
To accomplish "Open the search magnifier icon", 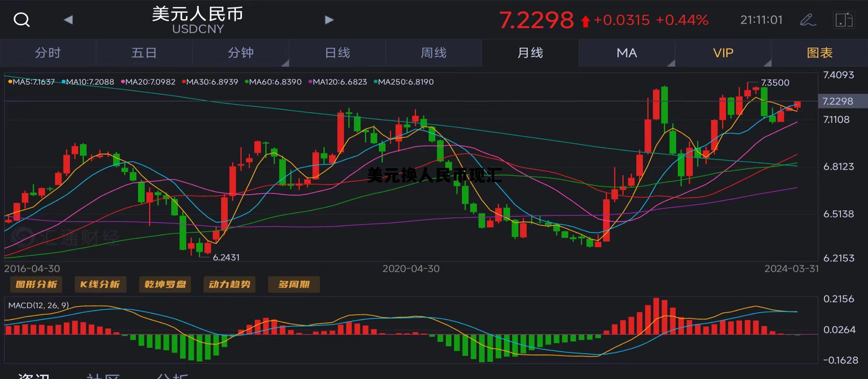I will 21,19.
